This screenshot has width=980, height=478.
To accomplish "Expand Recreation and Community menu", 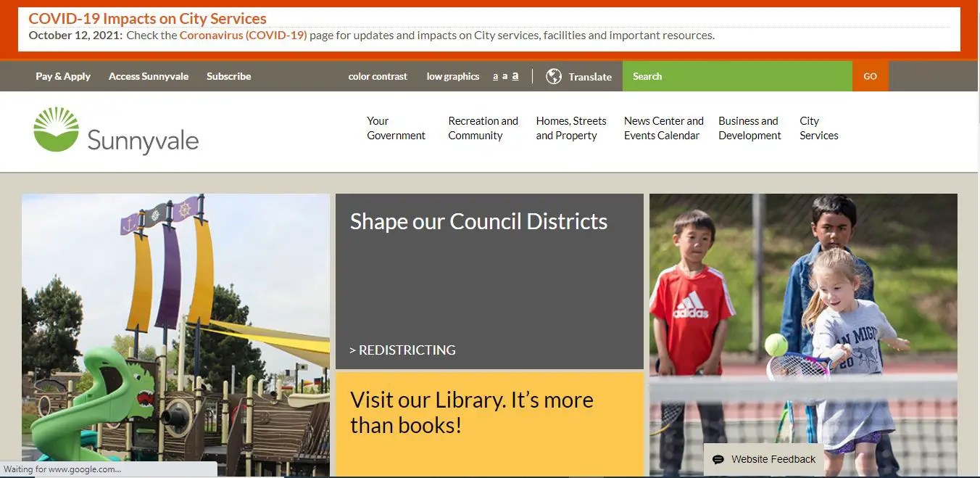I will pyautogui.click(x=483, y=128).
